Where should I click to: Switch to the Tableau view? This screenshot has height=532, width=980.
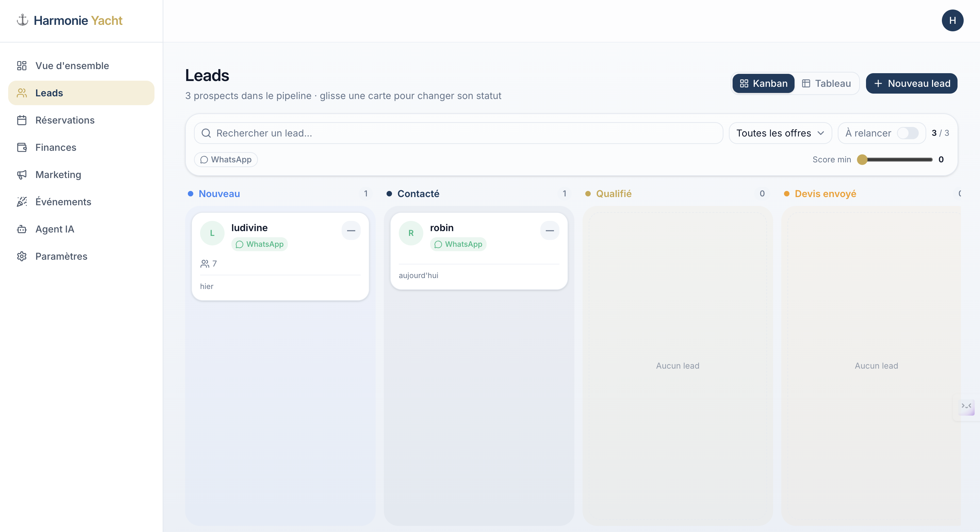pos(826,83)
